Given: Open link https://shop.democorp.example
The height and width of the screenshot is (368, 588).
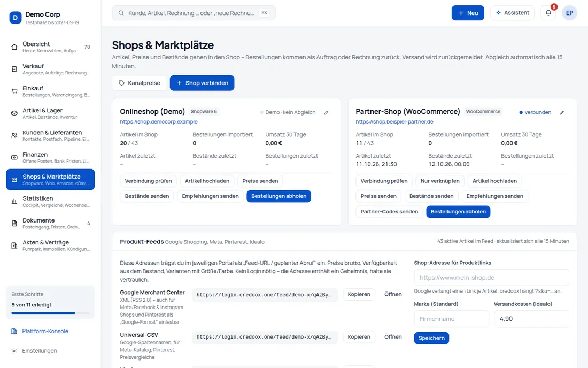Looking at the screenshot, I should (159, 121).
